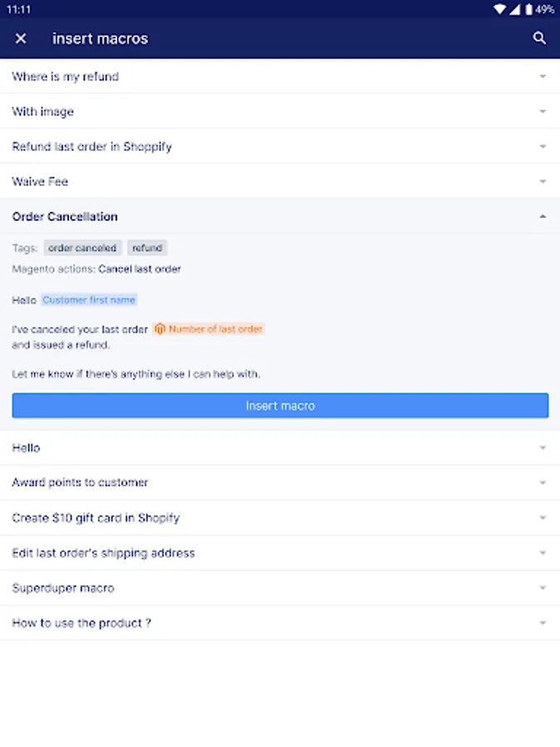Image resolution: width=560 pixels, height=747 pixels.
Task: Select the 'order canceled' tag
Action: click(x=82, y=247)
